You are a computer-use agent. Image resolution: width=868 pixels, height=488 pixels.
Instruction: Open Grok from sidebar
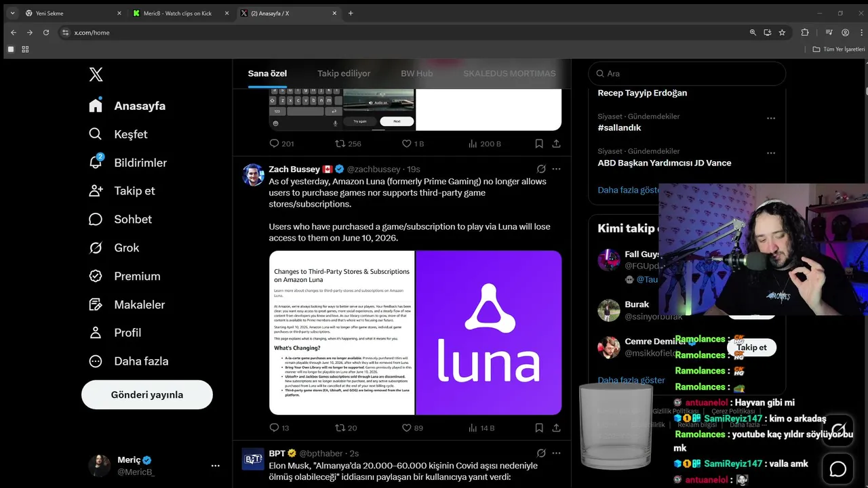pyautogui.click(x=114, y=248)
